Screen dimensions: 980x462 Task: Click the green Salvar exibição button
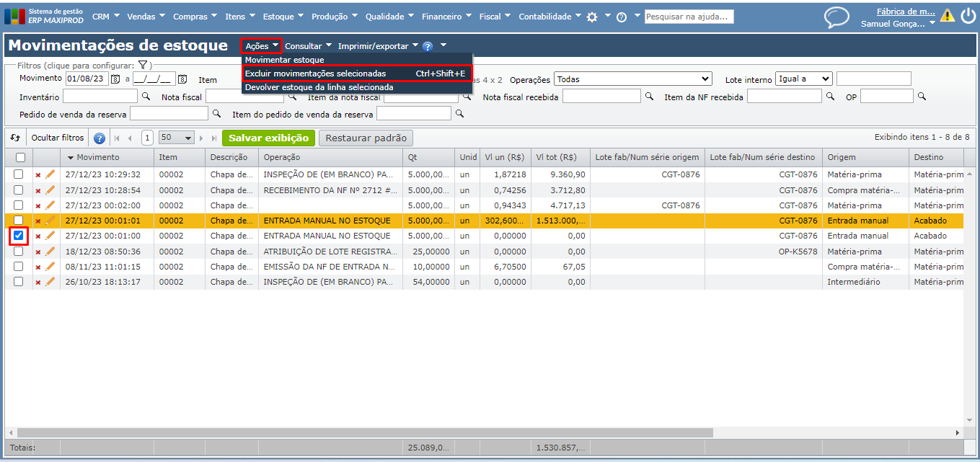point(268,138)
